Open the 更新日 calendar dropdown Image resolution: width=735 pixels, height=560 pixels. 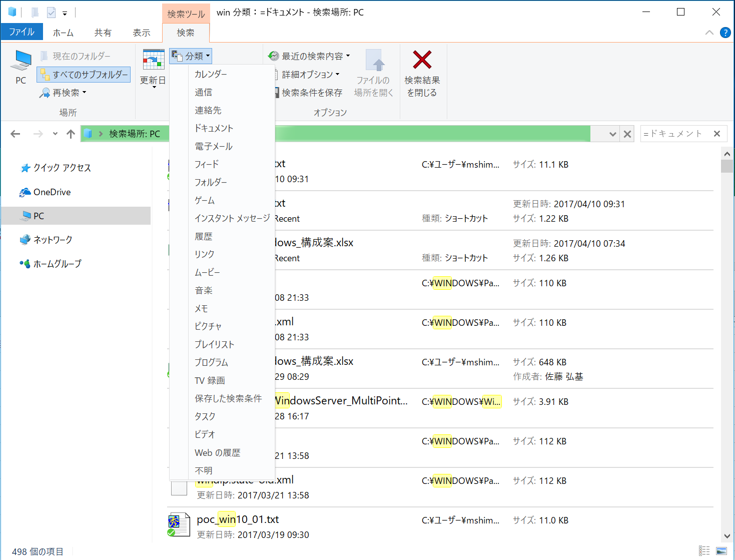point(153,69)
